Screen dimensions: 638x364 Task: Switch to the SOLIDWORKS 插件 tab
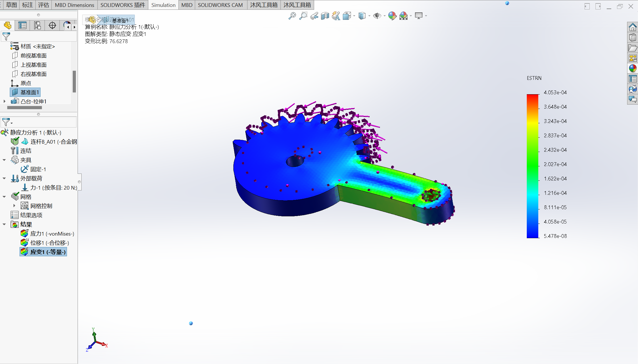coord(123,5)
